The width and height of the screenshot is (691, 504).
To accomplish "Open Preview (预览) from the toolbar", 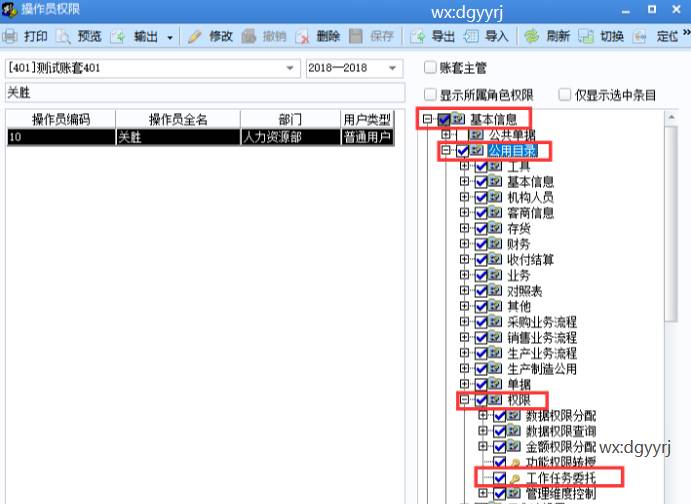I will [x=64, y=37].
